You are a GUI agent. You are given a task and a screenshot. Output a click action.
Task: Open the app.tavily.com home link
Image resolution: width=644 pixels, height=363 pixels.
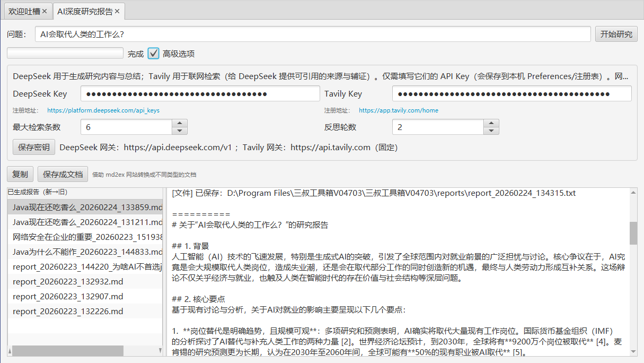tap(398, 111)
